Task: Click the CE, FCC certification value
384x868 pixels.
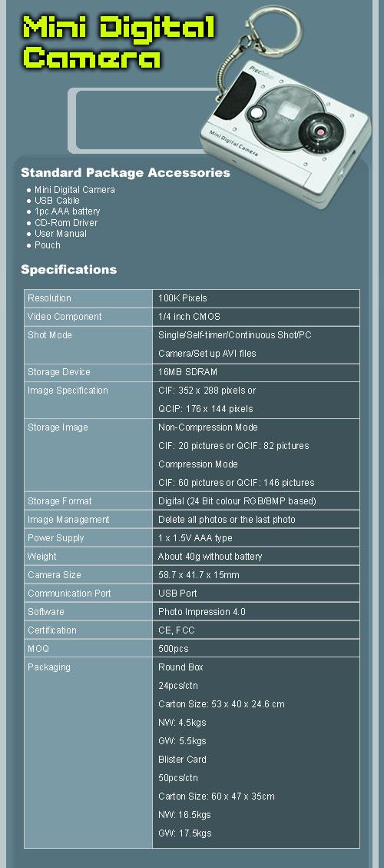Action: click(177, 630)
